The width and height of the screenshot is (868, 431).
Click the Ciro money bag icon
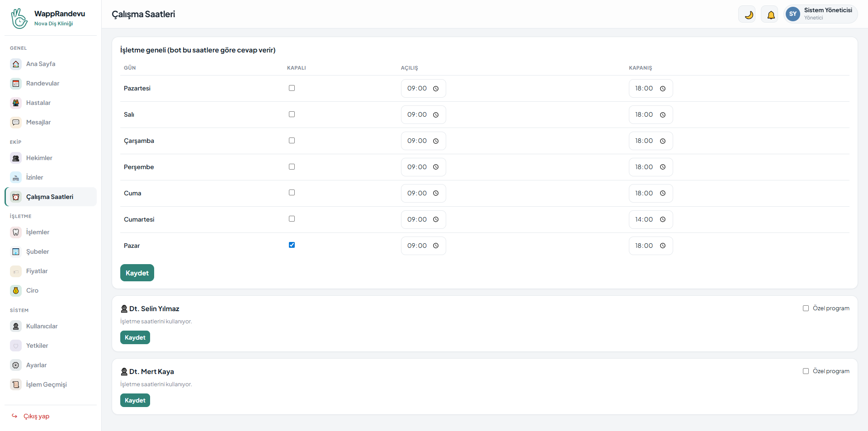coord(16,290)
